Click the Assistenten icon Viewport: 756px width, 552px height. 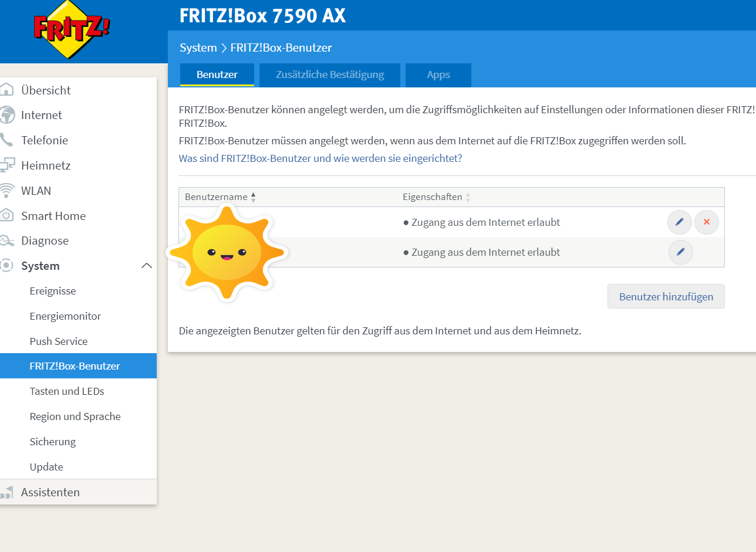6,492
